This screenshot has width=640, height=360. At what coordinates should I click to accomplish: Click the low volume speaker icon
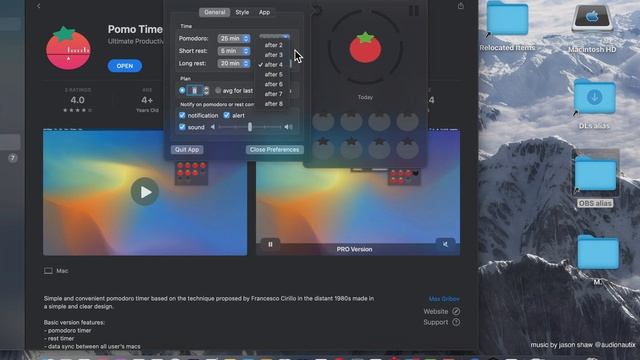click(213, 127)
